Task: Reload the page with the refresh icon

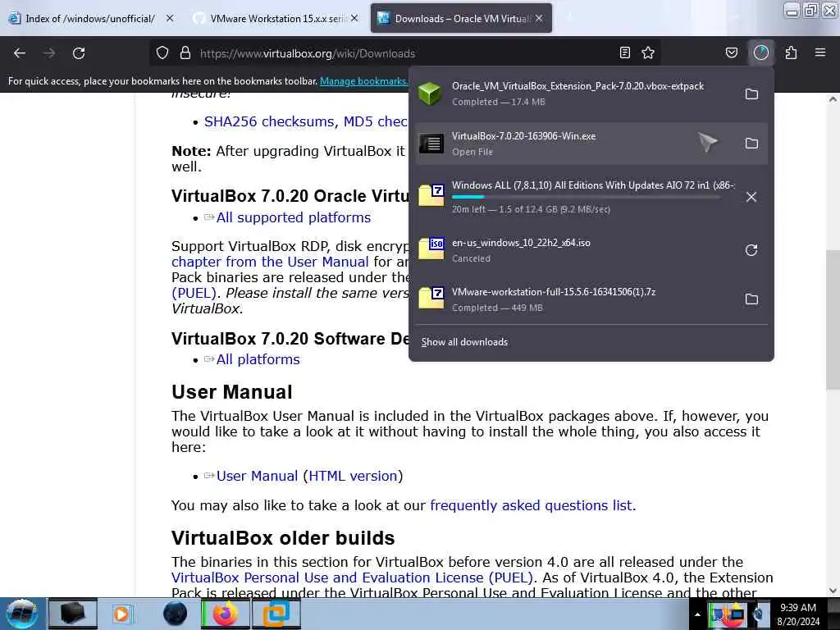Action: [79, 53]
